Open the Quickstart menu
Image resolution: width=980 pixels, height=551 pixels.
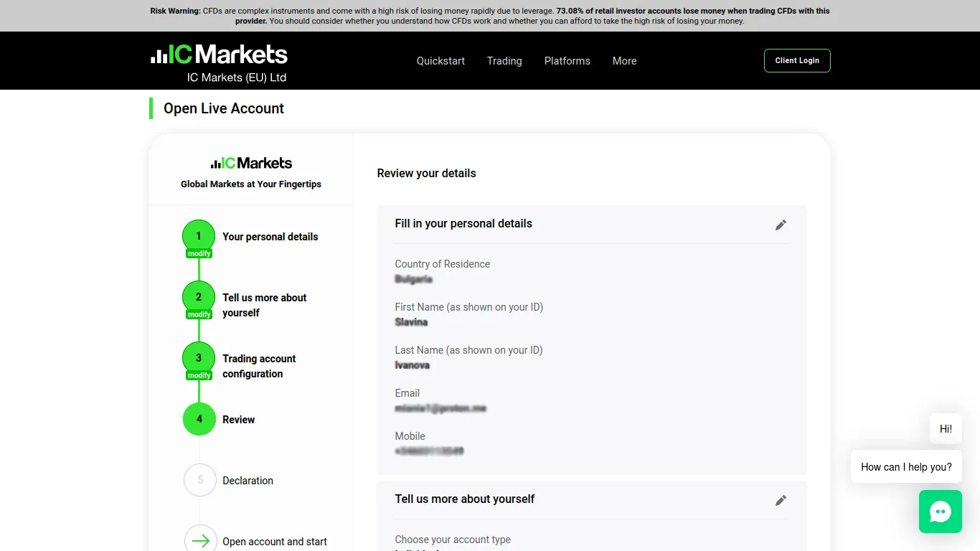pyautogui.click(x=440, y=61)
